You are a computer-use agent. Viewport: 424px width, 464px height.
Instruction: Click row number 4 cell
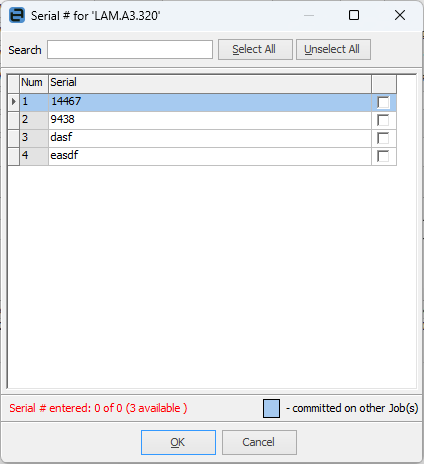[x=34, y=156]
